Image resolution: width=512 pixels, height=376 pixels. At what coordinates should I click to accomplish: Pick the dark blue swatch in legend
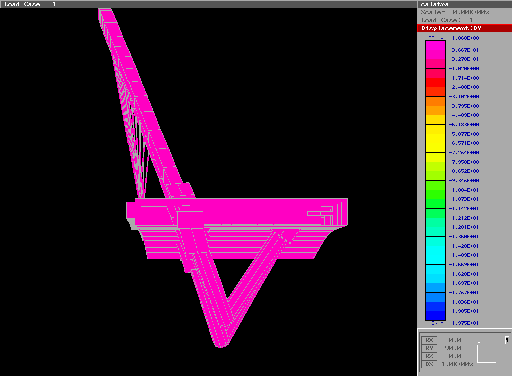point(435,311)
